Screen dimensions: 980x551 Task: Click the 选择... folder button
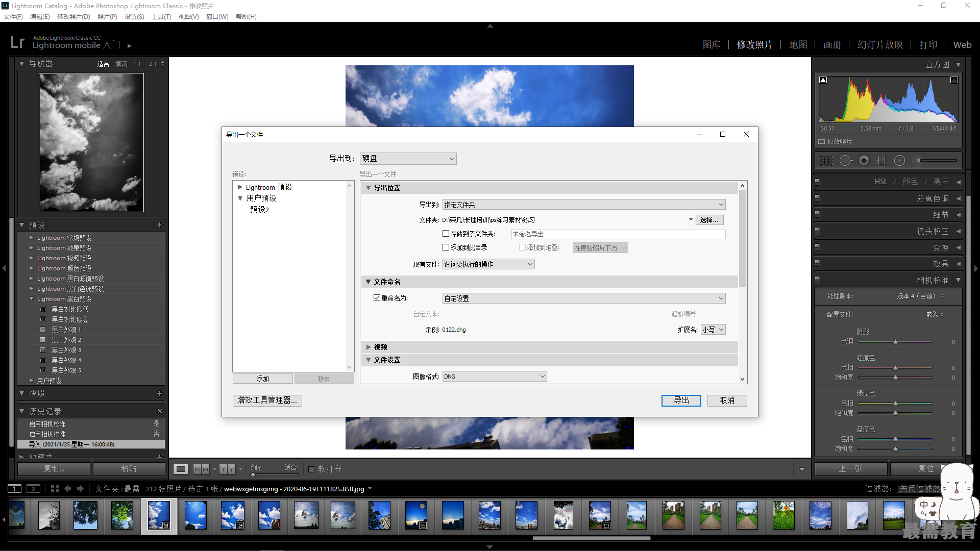[x=709, y=220]
